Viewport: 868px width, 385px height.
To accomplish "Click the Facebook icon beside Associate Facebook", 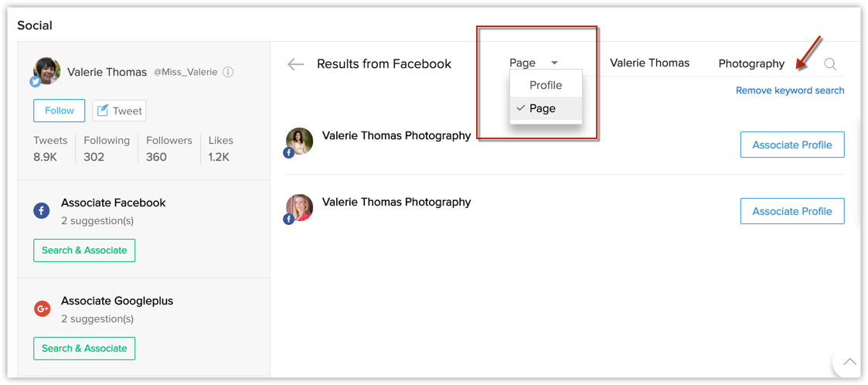I will (42, 210).
